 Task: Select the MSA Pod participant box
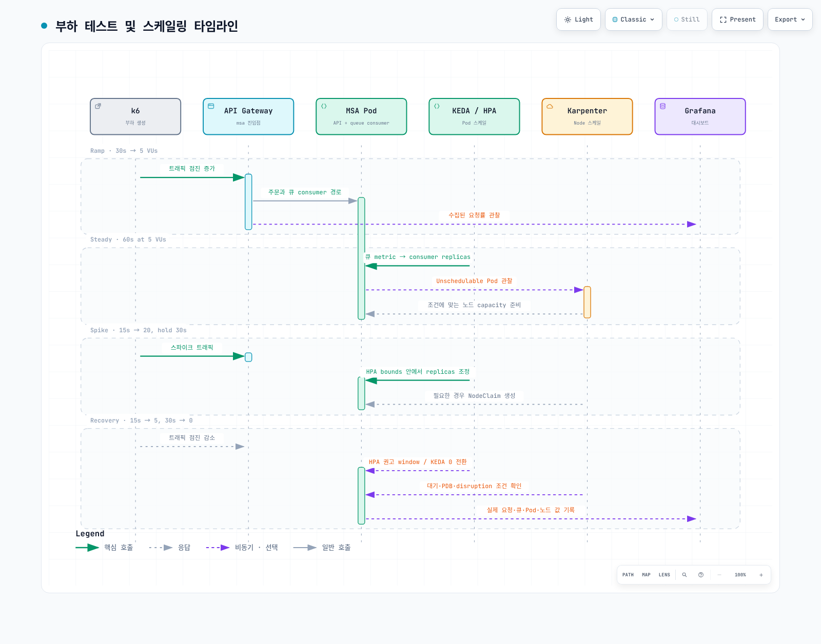361,116
